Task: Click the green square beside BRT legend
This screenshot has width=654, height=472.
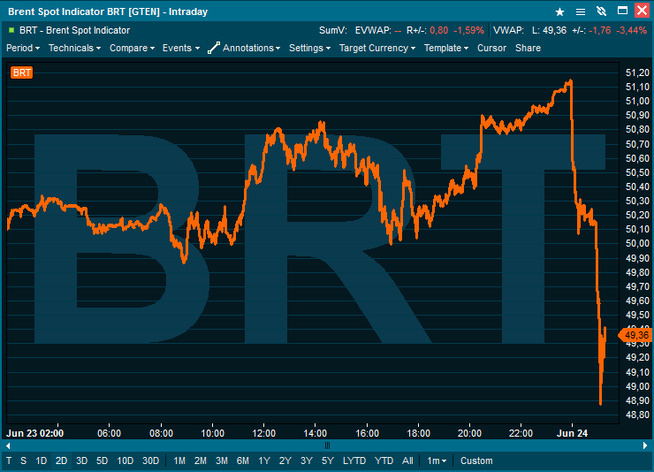Action: [x=11, y=30]
